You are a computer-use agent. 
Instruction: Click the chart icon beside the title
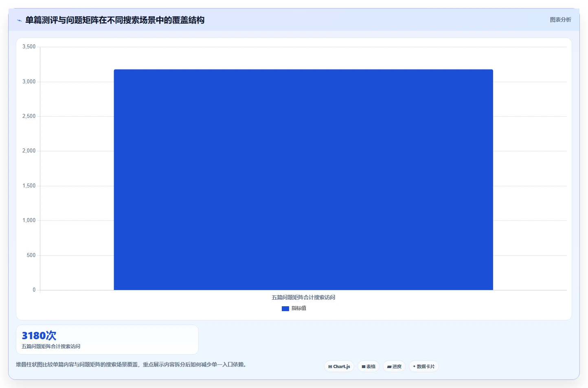pos(19,20)
